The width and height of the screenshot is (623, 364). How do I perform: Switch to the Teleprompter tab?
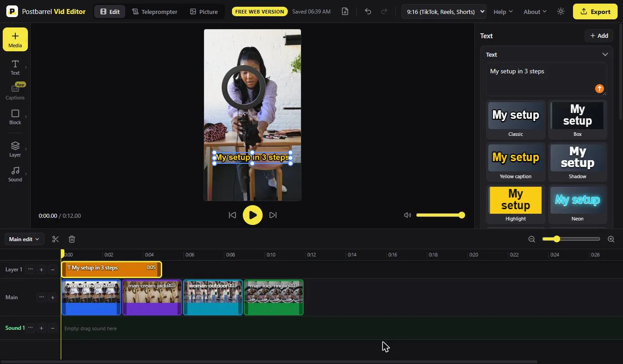[x=155, y=12]
